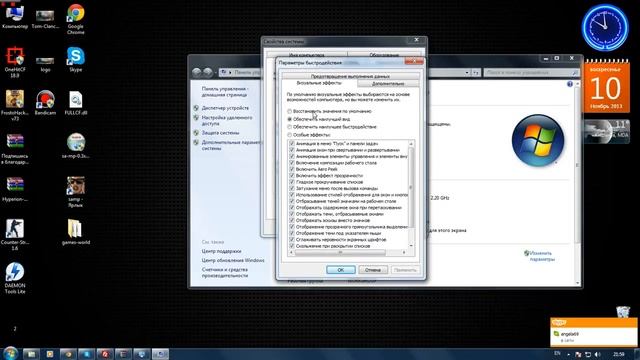Uncheck Сглаживать неровности экранных шрифтов checkbox

(x=291, y=240)
